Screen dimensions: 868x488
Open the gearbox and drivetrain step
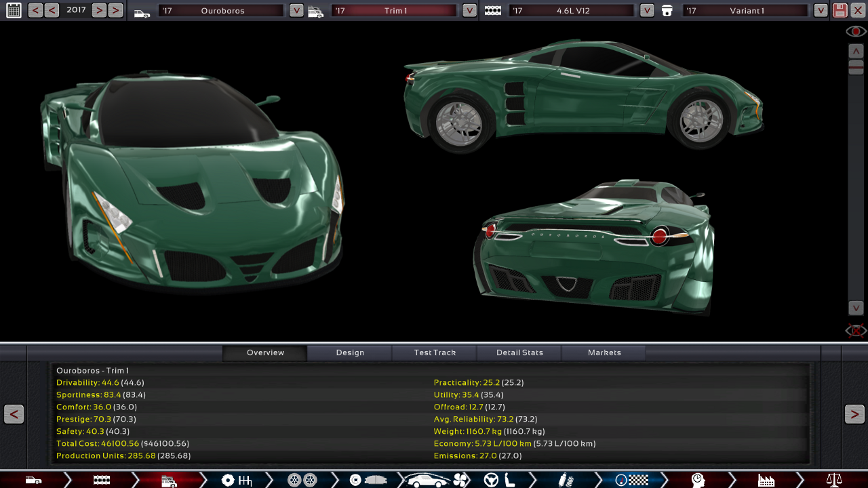point(237,480)
